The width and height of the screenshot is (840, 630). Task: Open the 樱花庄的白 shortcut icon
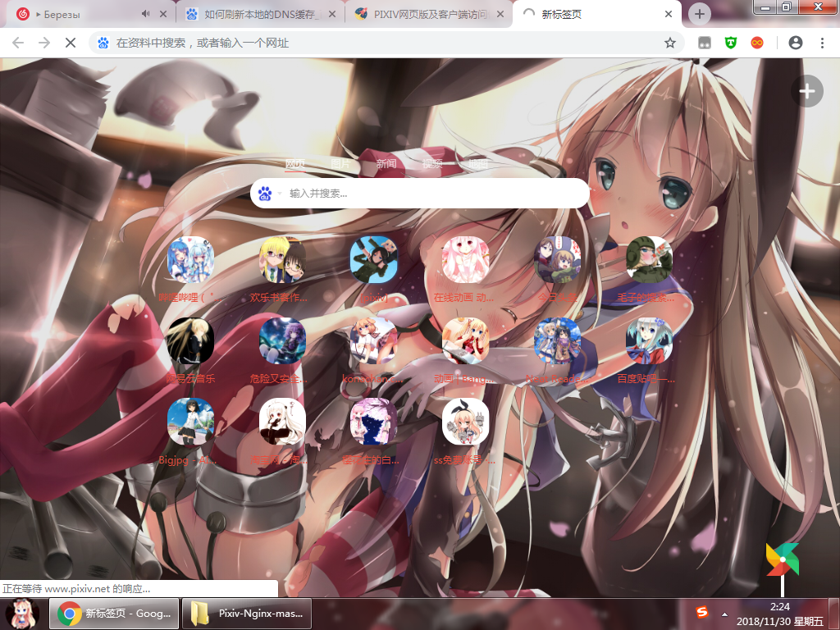374,422
